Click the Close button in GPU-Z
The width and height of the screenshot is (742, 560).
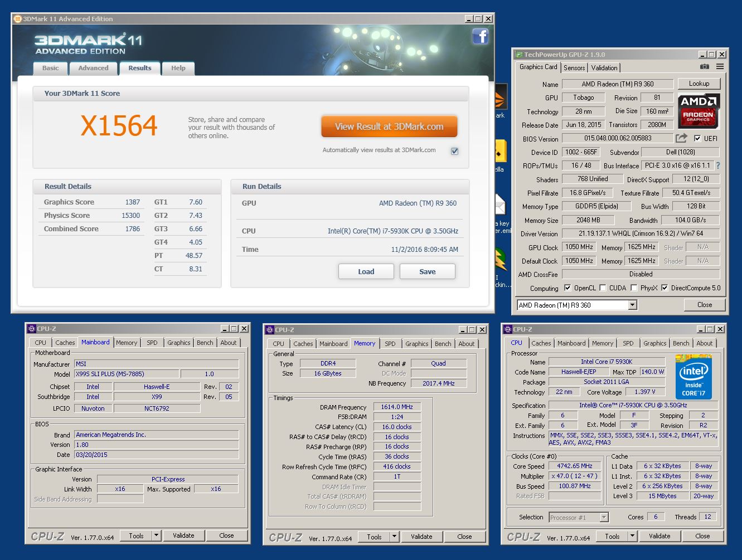tap(705, 305)
